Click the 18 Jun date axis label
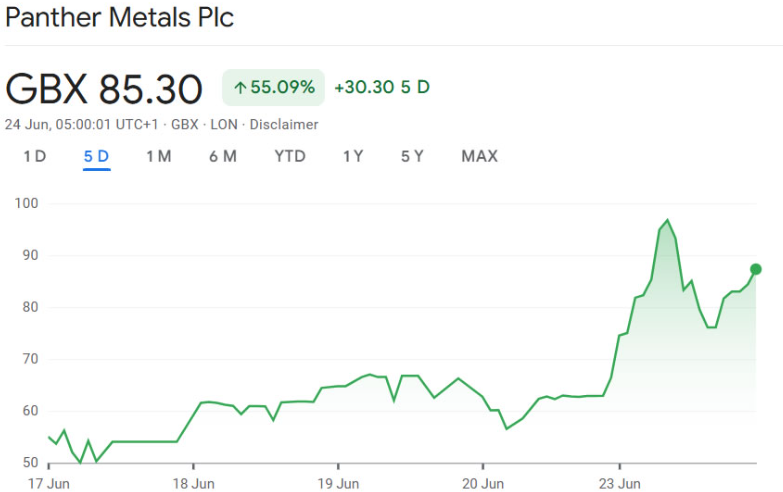Image resolution: width=783 pixels, height=492 pixels. tap(193, 483)
